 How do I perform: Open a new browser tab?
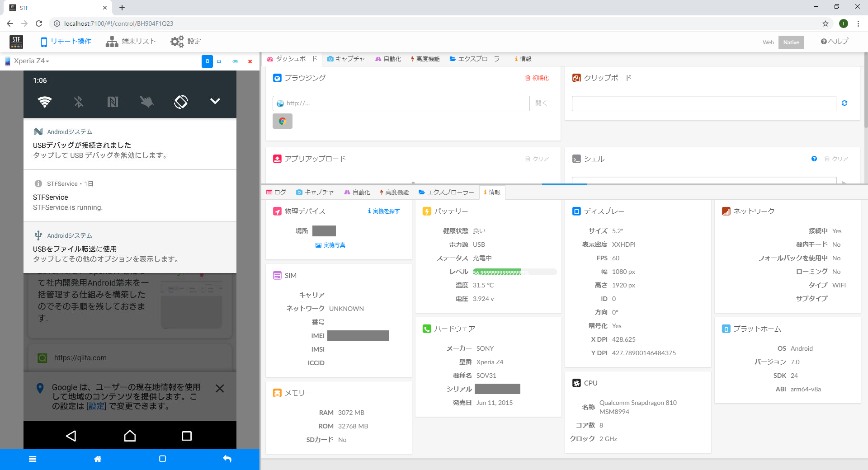click(x=122, y=8)
